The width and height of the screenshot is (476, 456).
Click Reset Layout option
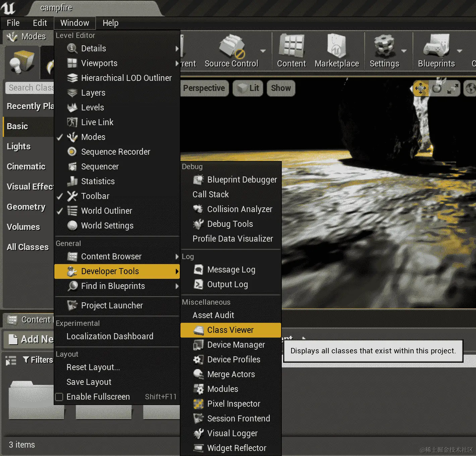click(x=117, y=367)
